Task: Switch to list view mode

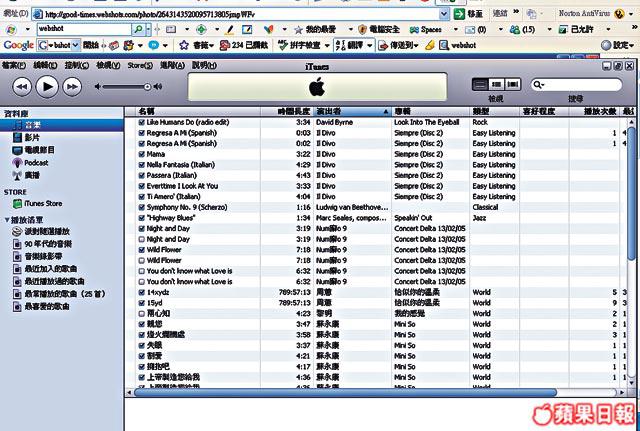Action: point(480,84)
